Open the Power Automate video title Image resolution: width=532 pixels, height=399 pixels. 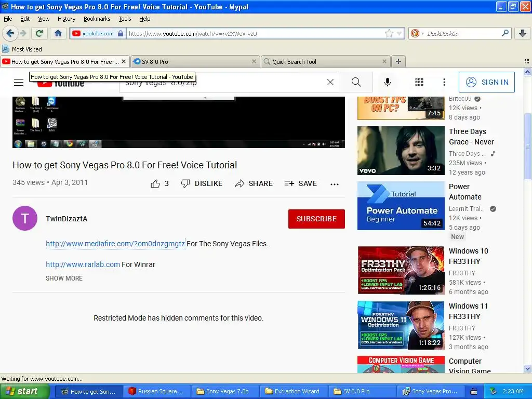[x=465, y=192]
